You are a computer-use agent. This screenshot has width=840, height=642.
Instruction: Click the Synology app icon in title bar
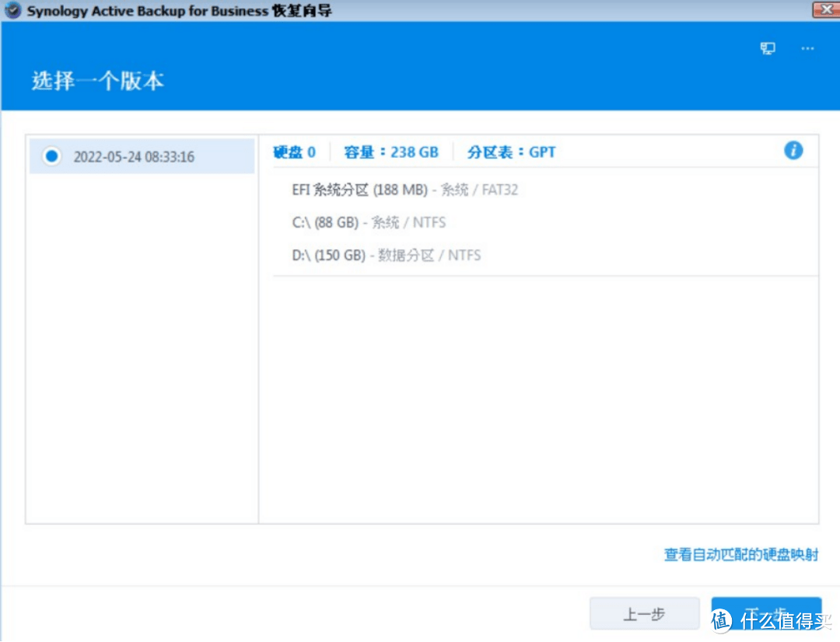coord(12,11)
